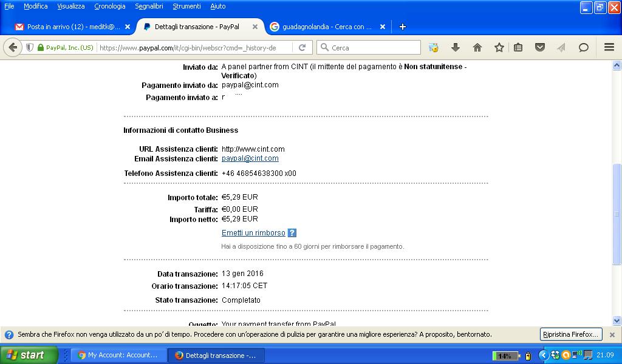The width and height of the screenshot is (622, 364).
Task: Click the 13 gen 2016 transaction date
Action: [x=242, y=273]
